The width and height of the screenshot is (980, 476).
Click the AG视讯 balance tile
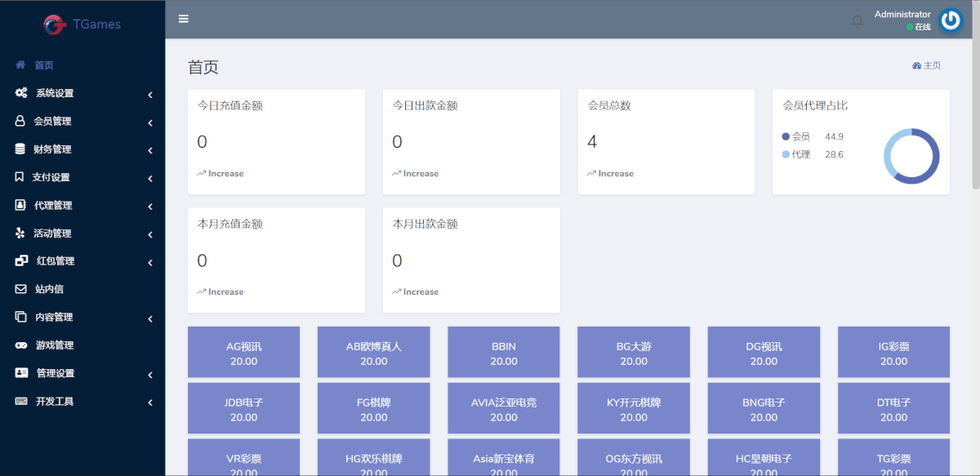pyautogui.click(x=243, y=353)
